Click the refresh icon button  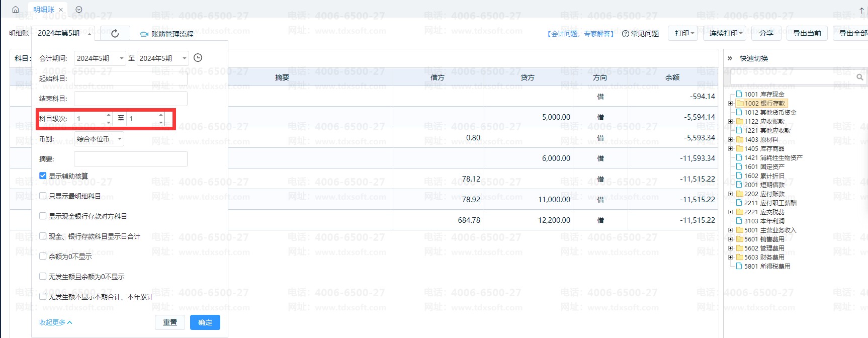click(115, 34)
